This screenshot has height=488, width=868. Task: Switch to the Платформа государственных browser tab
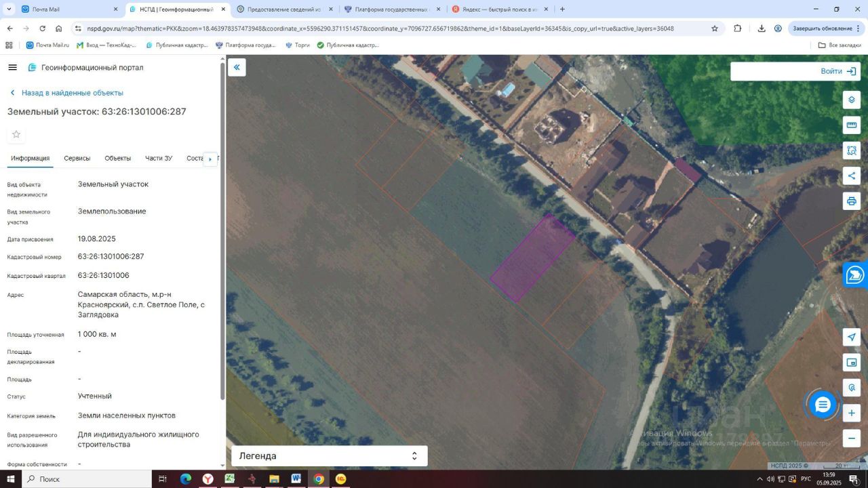click(392, 9)
